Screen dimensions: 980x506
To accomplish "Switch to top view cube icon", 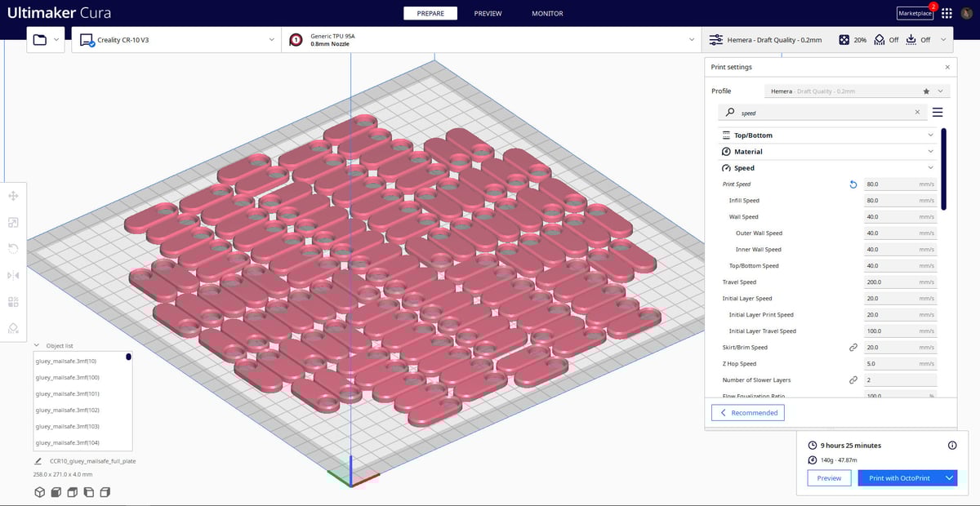I will 72,492.
